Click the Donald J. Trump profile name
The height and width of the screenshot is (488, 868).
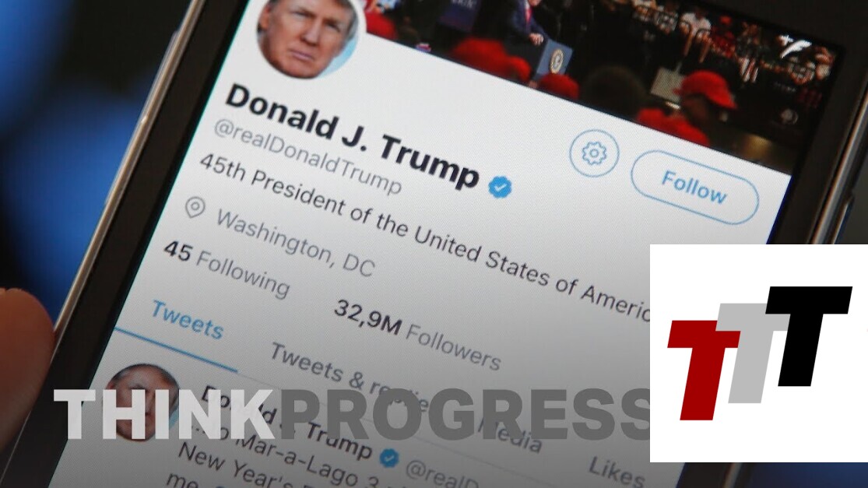click(352, 135)
